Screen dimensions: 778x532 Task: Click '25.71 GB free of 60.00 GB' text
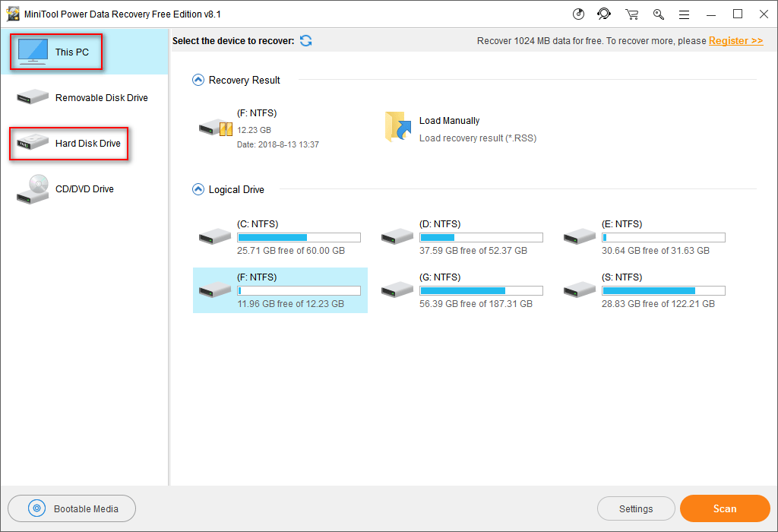[x=291, y=251]
